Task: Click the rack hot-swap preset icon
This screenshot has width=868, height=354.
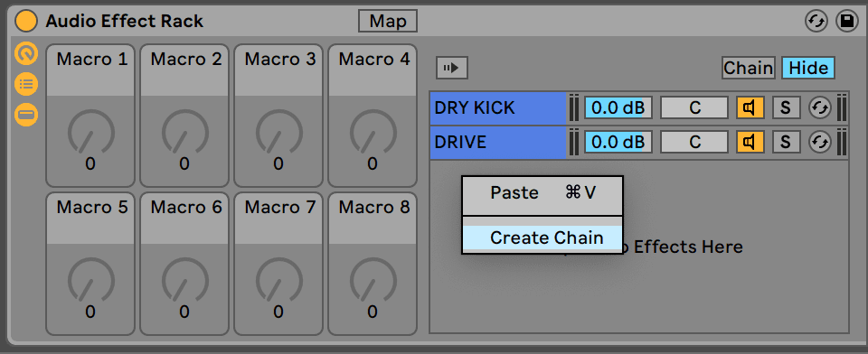Action: pyautogui.click(x=816, y=22)
